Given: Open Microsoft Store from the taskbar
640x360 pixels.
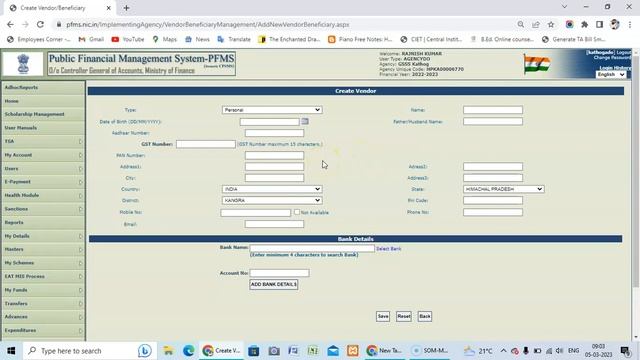Looking at the screenshot, I should click(x=253, y=351).
